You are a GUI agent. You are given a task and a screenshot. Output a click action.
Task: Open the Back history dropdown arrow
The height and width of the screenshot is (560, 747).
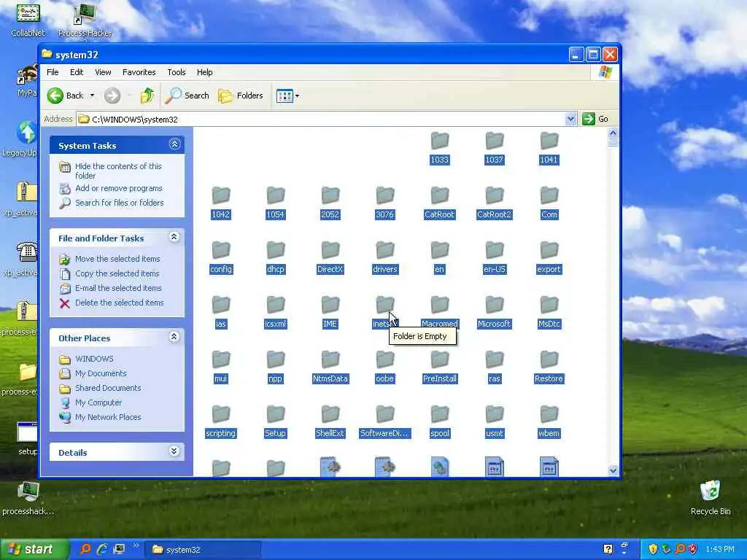click(92, 96)
